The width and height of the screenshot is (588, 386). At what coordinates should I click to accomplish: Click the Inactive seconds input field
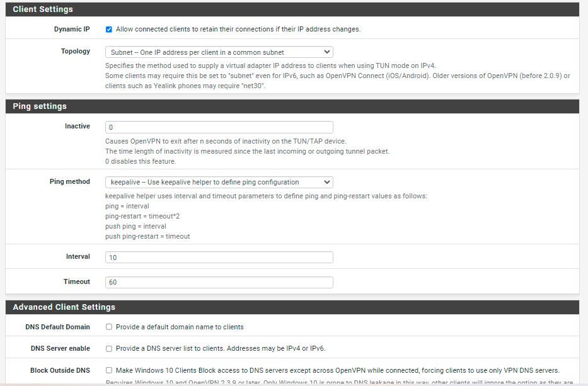219,127
